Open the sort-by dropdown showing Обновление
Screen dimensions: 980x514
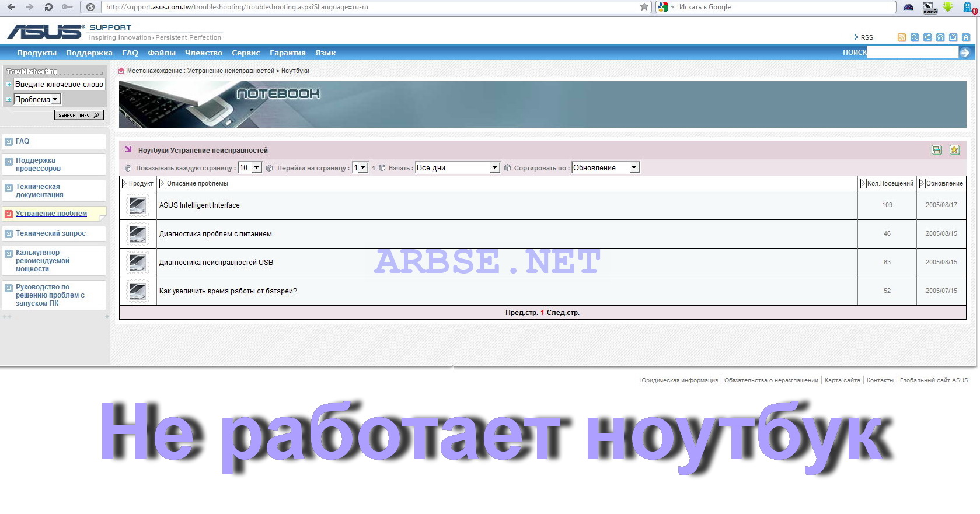606,168
